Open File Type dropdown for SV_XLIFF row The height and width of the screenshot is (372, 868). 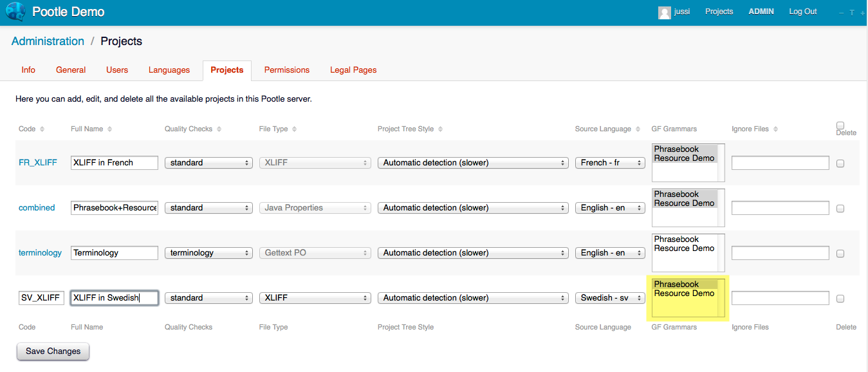(315, 298)
